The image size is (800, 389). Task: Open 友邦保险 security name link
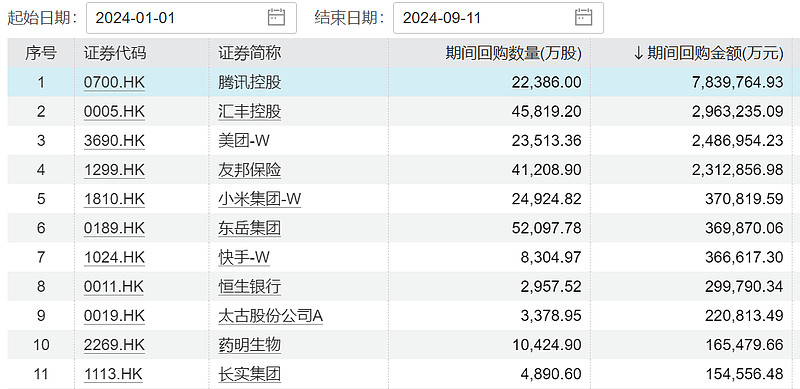click(249, 170)
